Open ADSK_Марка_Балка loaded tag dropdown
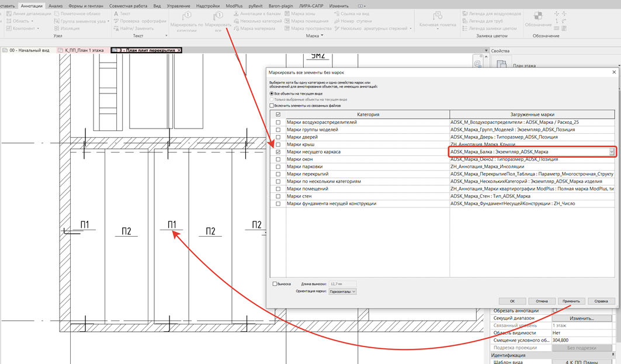Image resolution: width=621 pixels, height=364 pixels. click(x=612, y=152)
